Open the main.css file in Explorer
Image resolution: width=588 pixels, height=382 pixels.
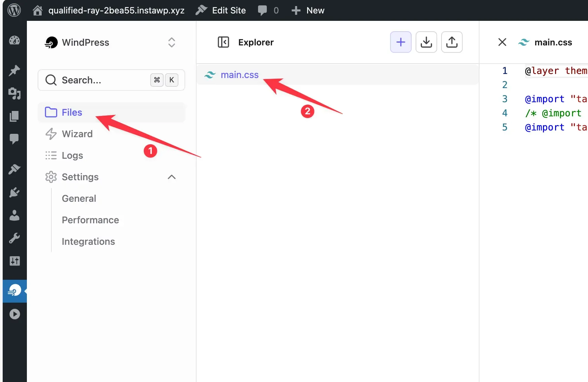(239, 75)
